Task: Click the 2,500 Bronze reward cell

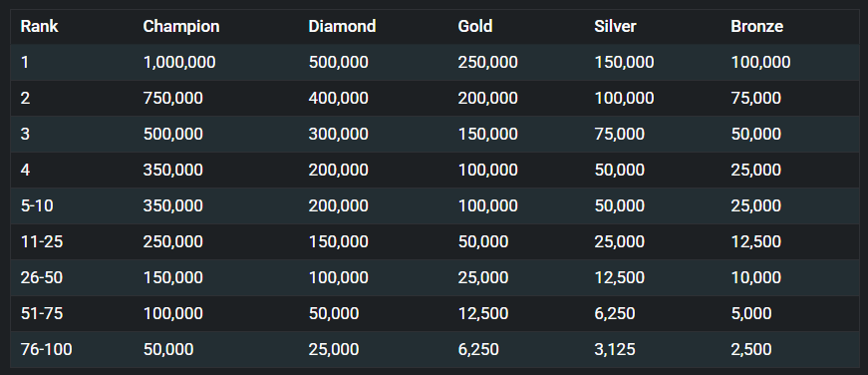Action: [x=751, y=349]
